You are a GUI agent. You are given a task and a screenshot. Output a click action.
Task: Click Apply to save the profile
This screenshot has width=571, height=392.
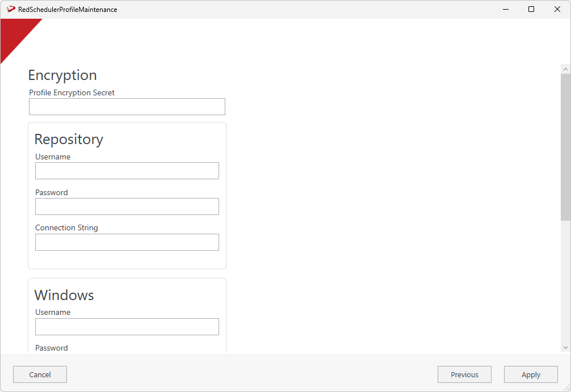pyautogui.click(x=531, y=374)
